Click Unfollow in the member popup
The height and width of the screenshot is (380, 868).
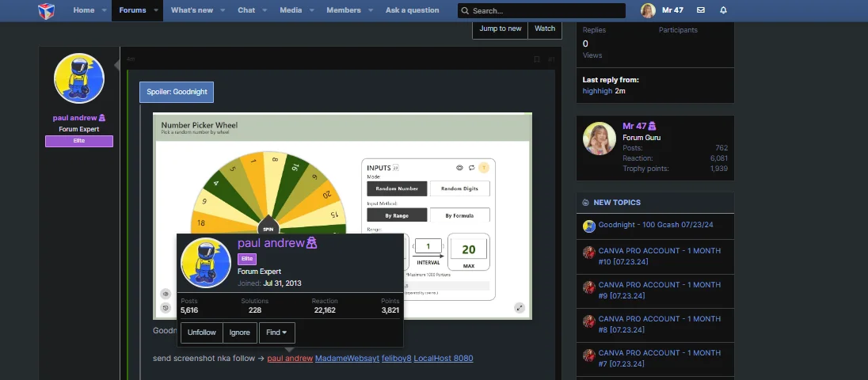tap(201, 332)
